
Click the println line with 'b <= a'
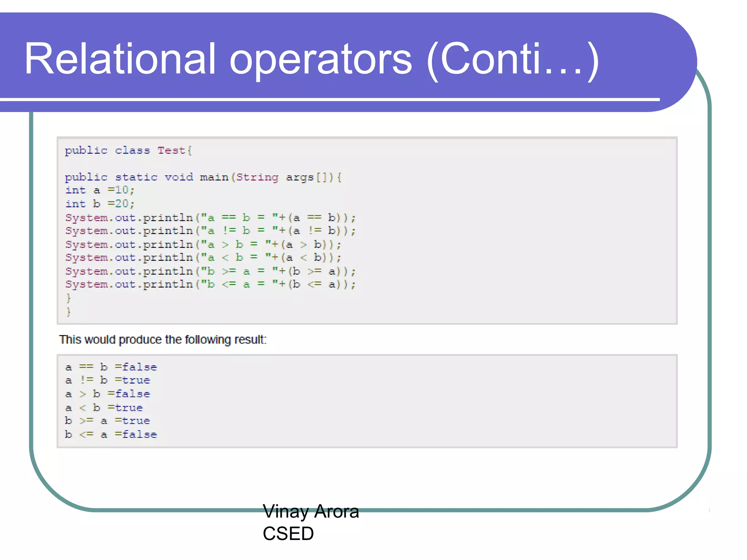[210, 284]
